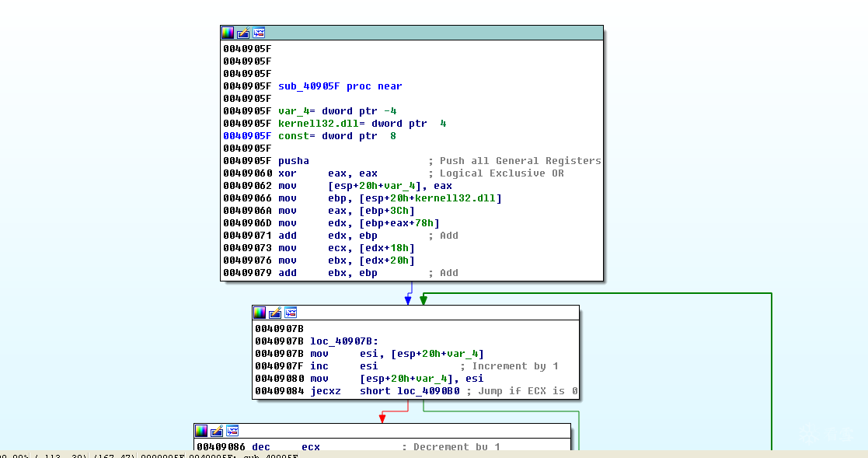The height and width of the screenshot is (458, 868).
Task: Group nodes icon in loc_40907B block header
Action: point(291,313)
